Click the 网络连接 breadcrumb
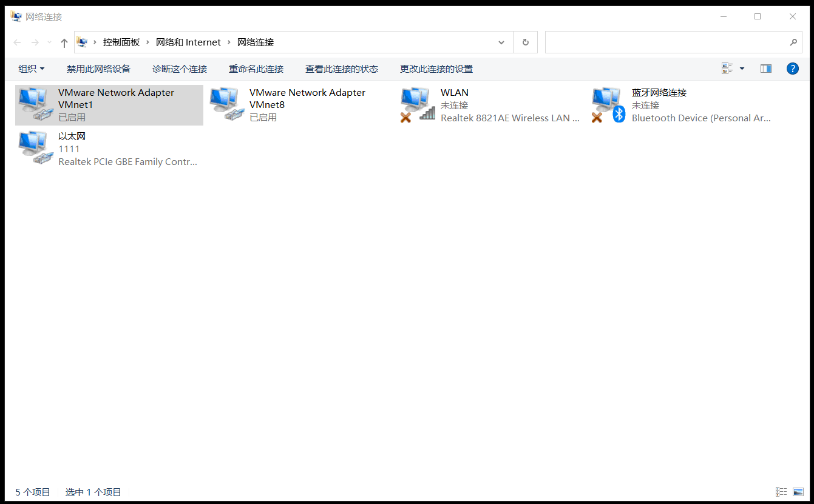The height and width of the screenshot is (504, 814). 256,42
